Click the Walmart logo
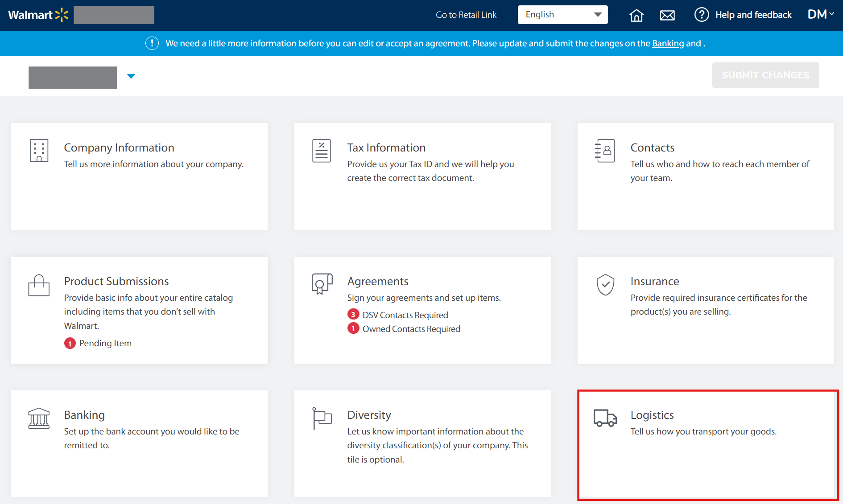The image size is (843, 504). (38, 15)
